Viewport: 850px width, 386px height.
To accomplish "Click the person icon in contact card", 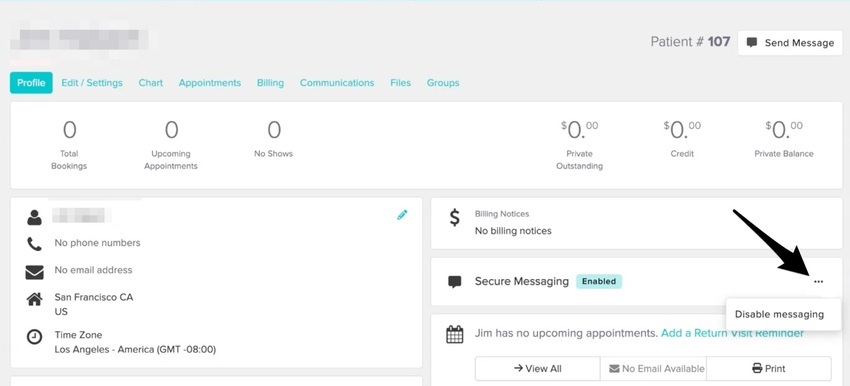I will click(x=34, y=217).
